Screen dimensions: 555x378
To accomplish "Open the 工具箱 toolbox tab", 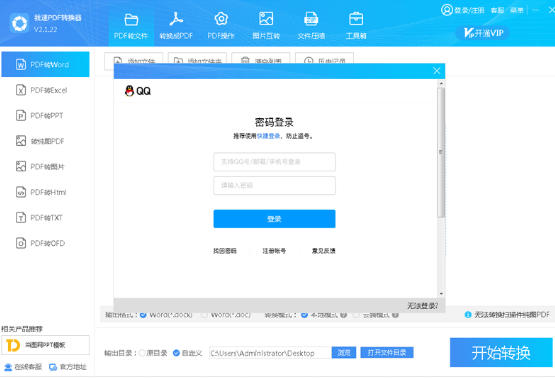I will pyautogui.click(x=356, y=26).
